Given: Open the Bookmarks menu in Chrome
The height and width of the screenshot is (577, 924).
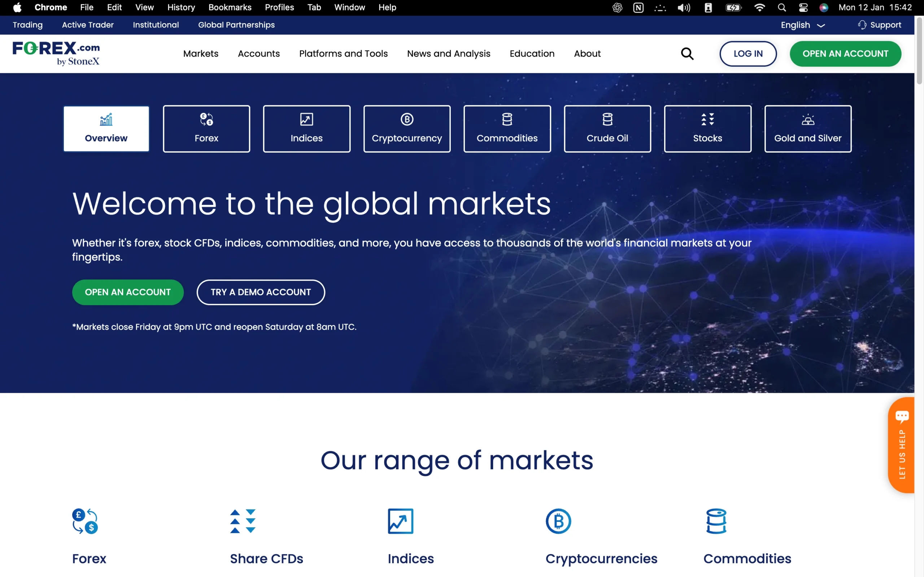Looking at the screenshot, I should [230, 7].
